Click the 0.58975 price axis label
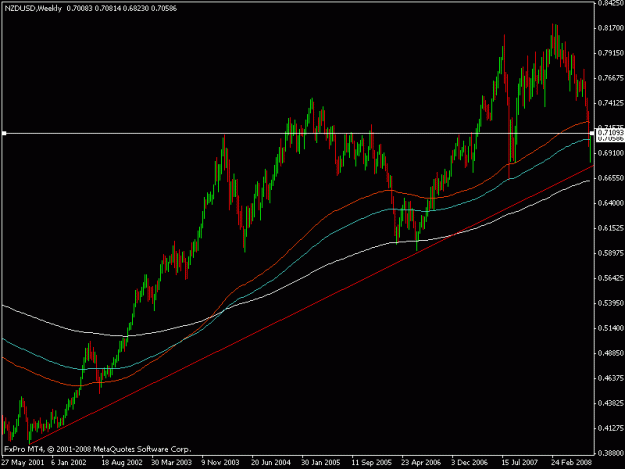This screenshot has height=469, width=625. pyautogui.click(x=611, y=253)
